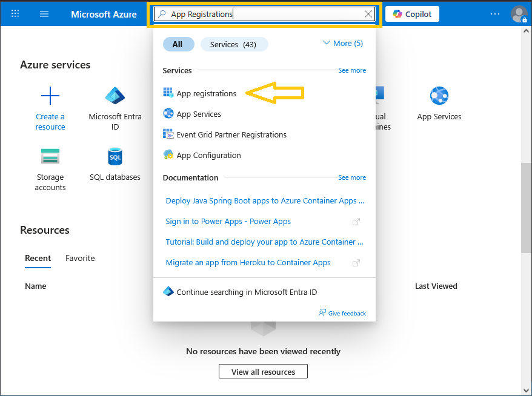Filter by Services (43) pill

tap(233, 44)
